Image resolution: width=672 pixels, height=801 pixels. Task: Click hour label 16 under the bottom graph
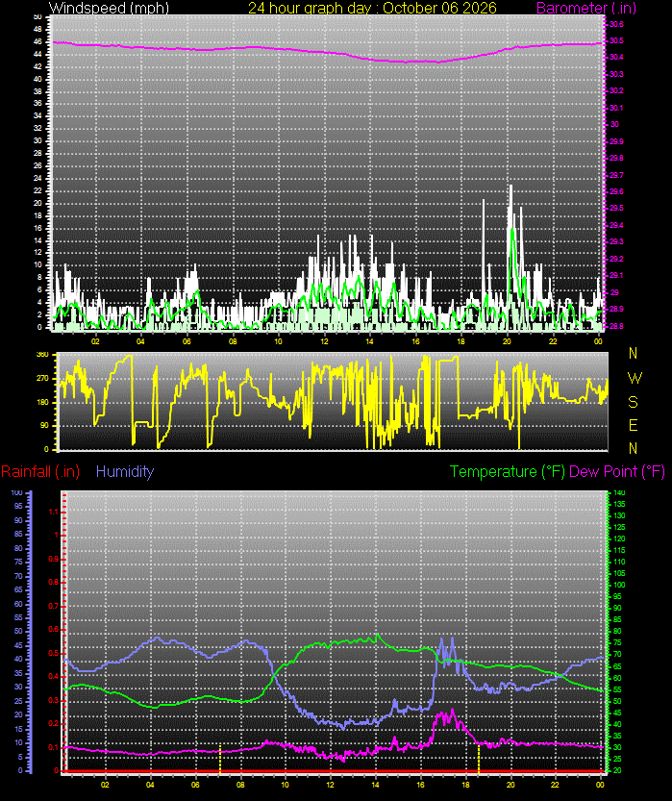point(420,784)
